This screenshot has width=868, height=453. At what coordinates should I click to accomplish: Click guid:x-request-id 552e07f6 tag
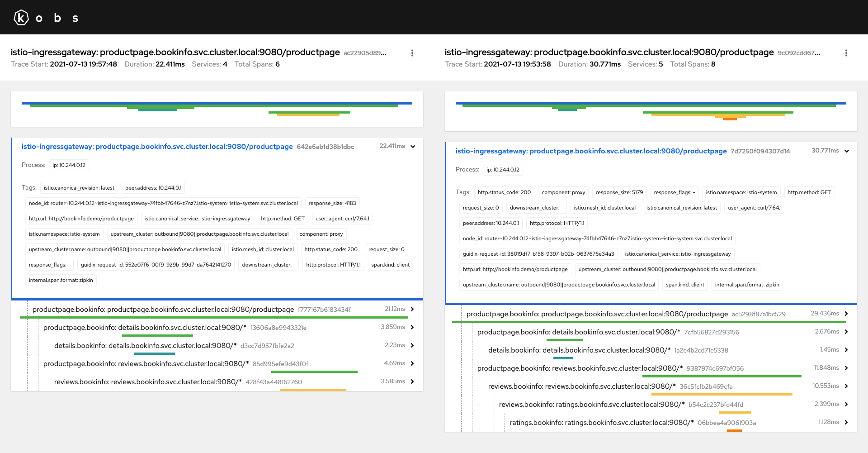(x=156, y=265)
